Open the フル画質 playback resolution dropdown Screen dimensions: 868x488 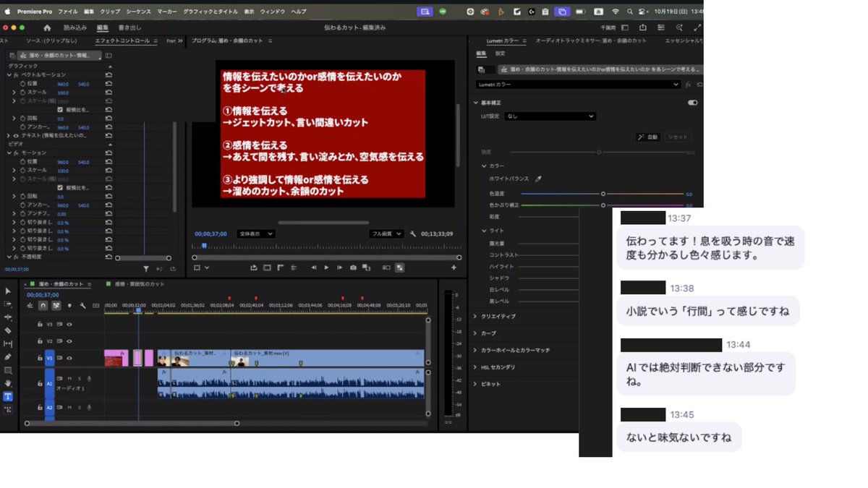[x=386, y=234]
